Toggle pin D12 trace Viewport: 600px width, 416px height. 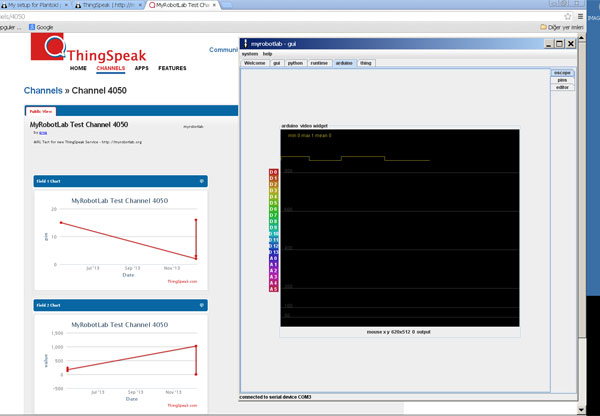(x=273, y=246)
